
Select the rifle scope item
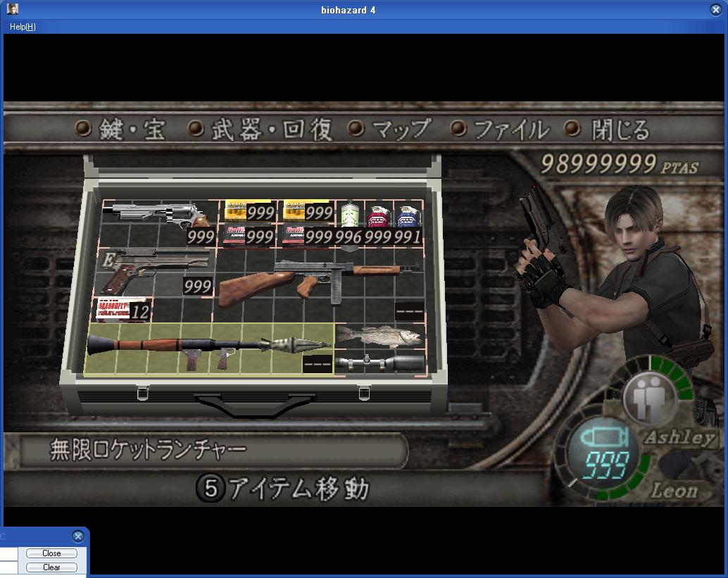(x=380, y=363)
